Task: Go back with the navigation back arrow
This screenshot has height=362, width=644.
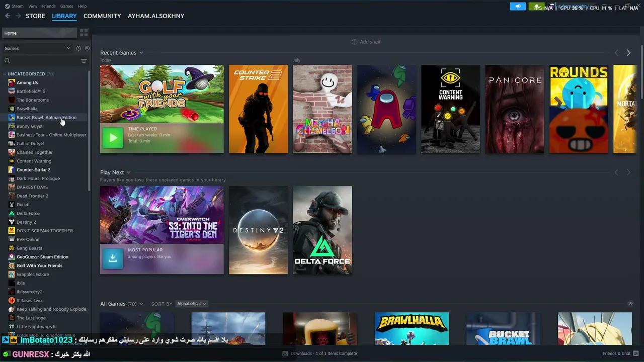Action: [x=8, y=16]
